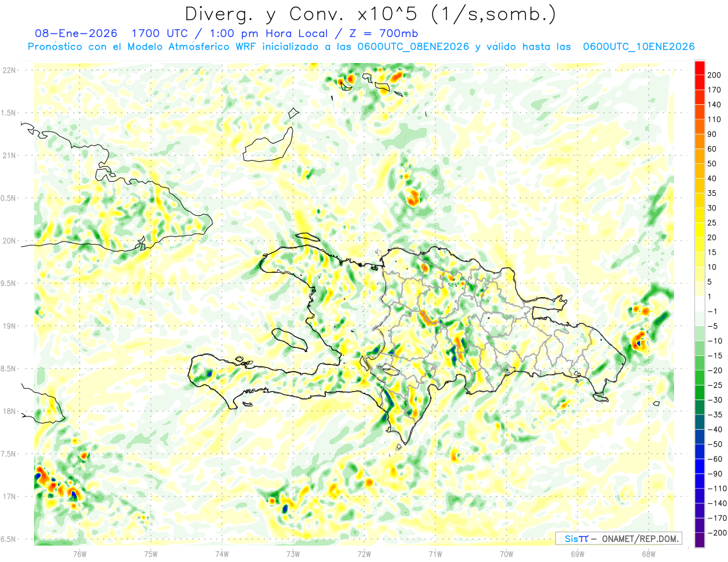Viewport: 728px width, 562px height.
Task: Click the '75W' longitude label
Action: (150, 554)
